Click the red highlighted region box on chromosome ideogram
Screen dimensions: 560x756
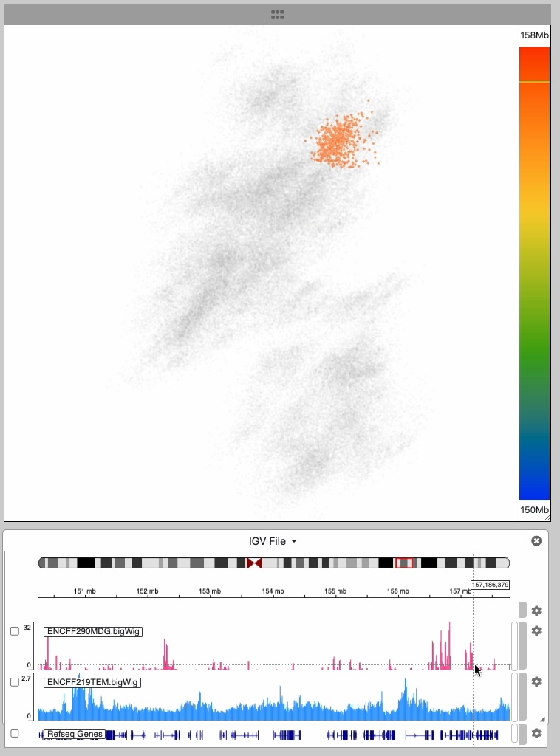pyautogui.click(x=403, y=563)
